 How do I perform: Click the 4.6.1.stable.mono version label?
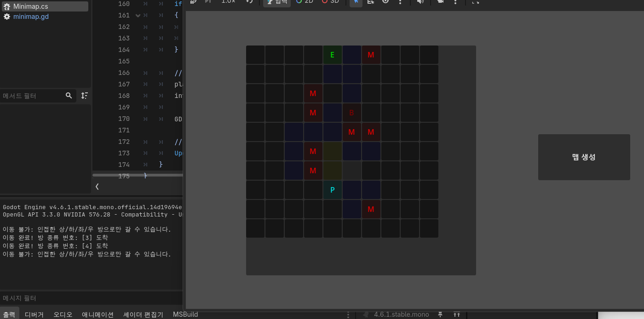pyautogui.click(x=402, y=314)
